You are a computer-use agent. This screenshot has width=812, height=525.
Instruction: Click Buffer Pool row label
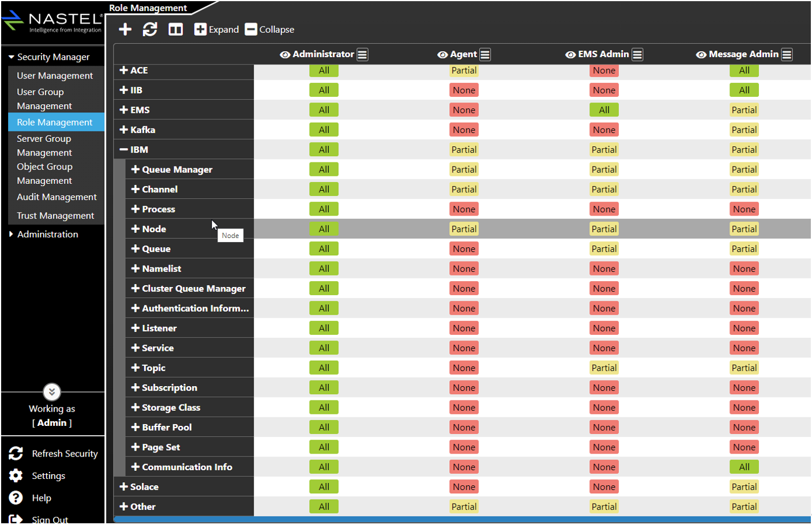coord(167,427)
